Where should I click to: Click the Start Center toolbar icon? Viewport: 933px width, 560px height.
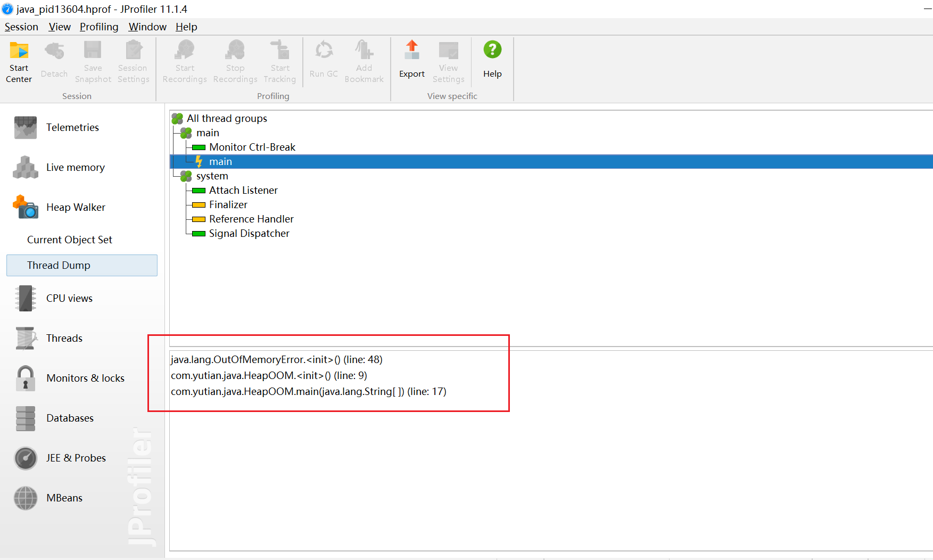[x=19, y=51]
